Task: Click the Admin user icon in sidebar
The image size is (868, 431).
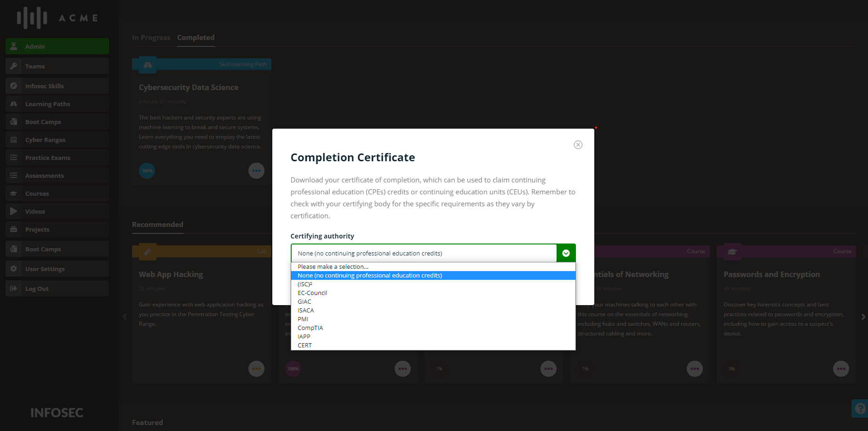Action: (x=14, y=46)
